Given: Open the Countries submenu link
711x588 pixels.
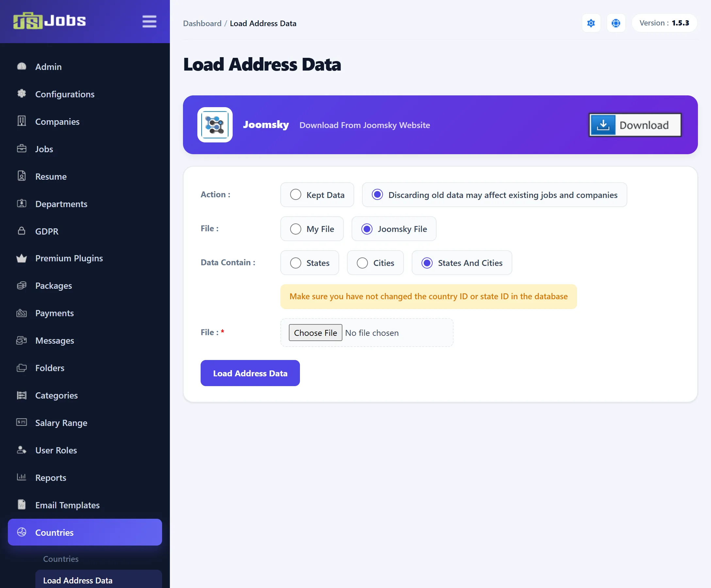Looking at the screenshot, I should point(60,559).
